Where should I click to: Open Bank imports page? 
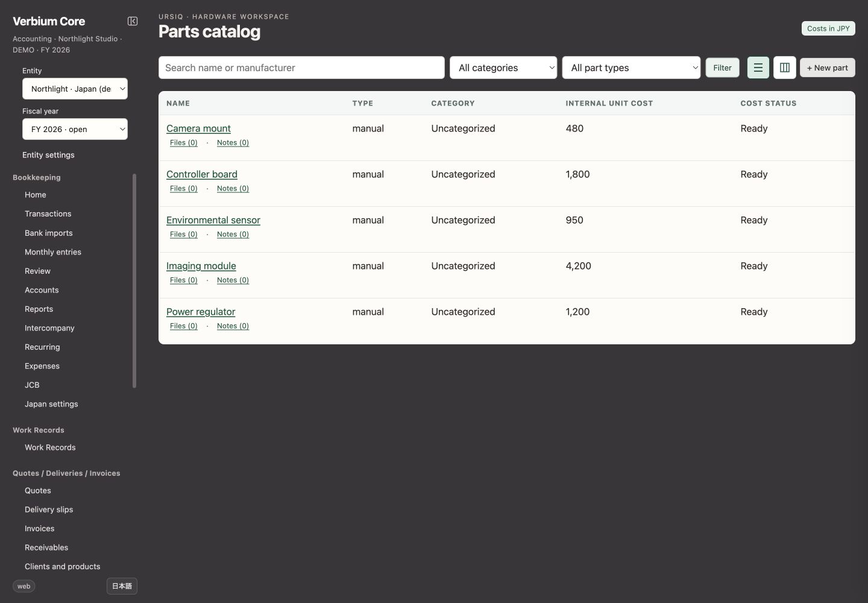tap(49, 233)
